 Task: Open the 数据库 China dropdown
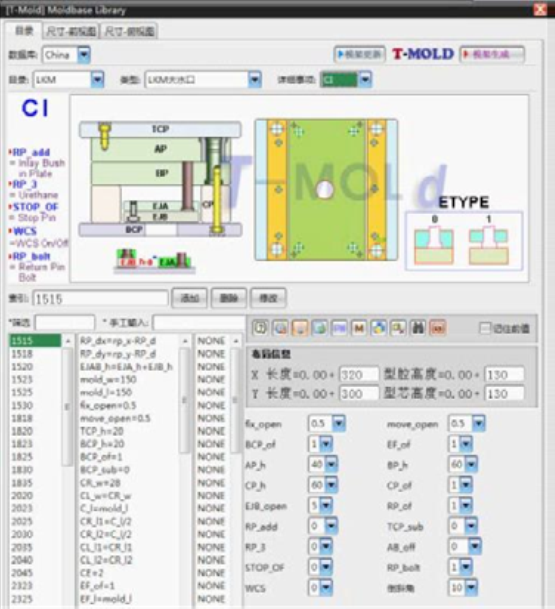(x=84, y=55)
